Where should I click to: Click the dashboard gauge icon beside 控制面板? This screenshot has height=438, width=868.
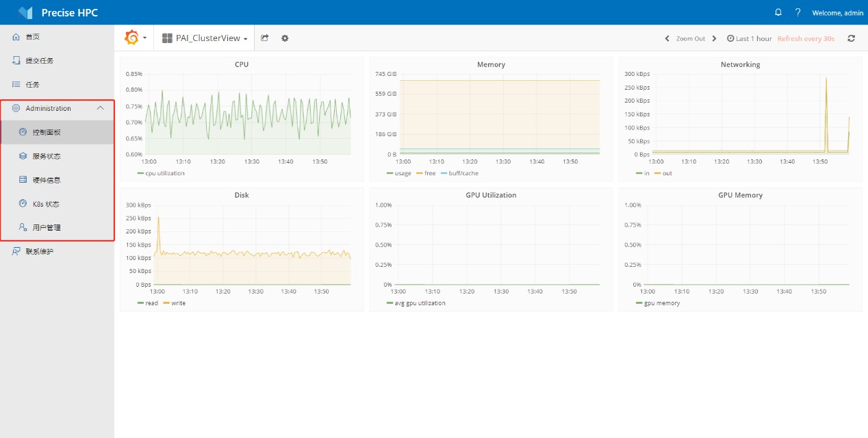[x=23, y=132]
